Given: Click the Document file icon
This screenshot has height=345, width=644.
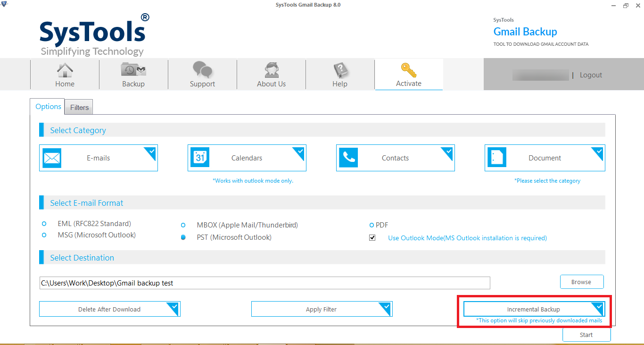Looking at the screenshot, I should coord(497,158).
